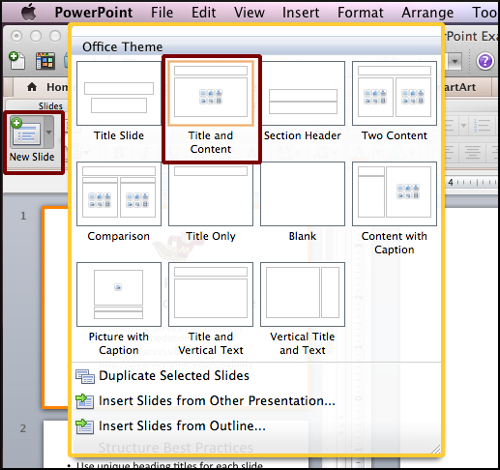Click the New Slide button icon
Image resolution: width=500 pixels, height=470 pixels.
pyautogui.click(x=26, y=133)
